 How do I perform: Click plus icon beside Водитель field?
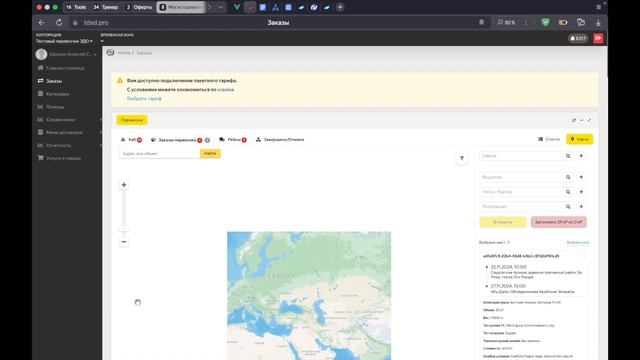tap(581, 177)
